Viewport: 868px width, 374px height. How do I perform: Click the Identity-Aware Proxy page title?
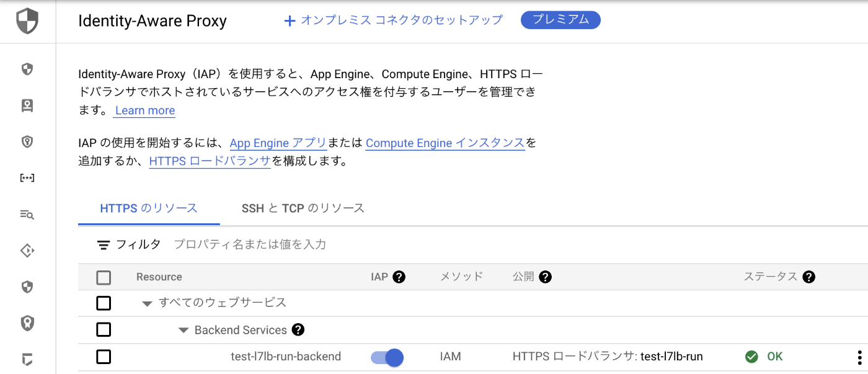153,21
